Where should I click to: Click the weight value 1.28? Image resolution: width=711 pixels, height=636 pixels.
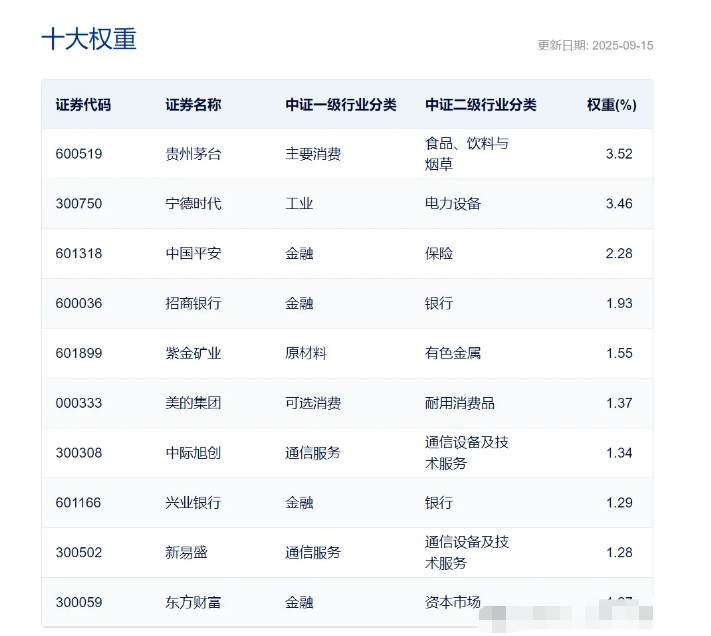(x=619, y=553)
